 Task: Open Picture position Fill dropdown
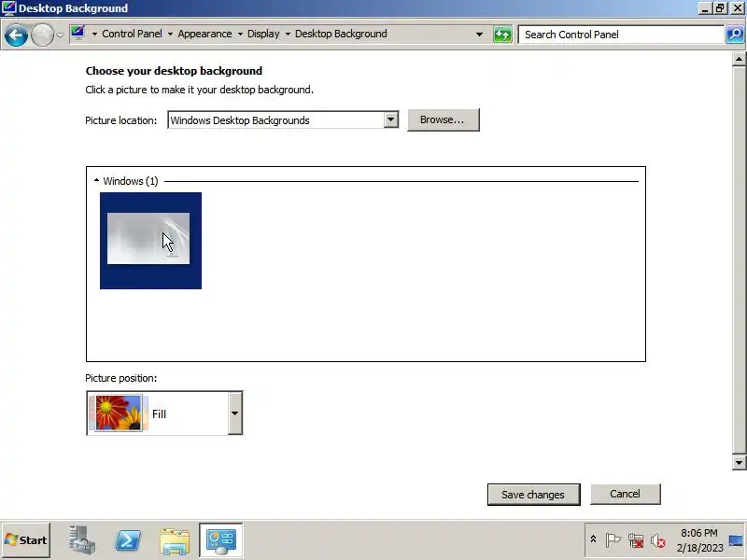pos(164,413)
